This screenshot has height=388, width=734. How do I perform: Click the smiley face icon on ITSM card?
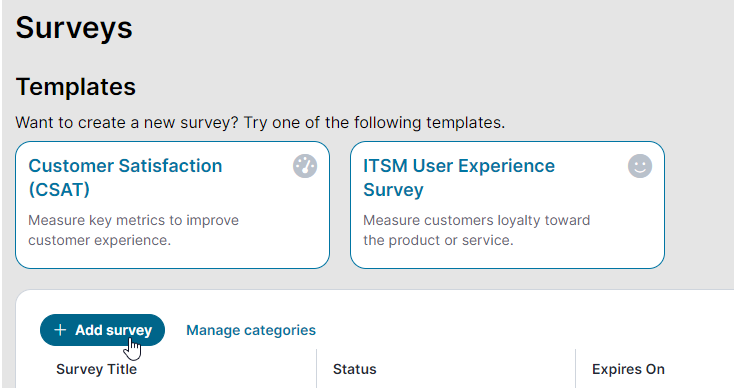640,166
